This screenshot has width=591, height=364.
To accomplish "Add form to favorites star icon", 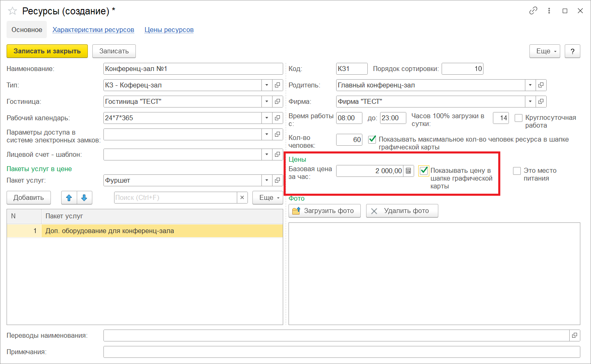I will coord(12,11).
